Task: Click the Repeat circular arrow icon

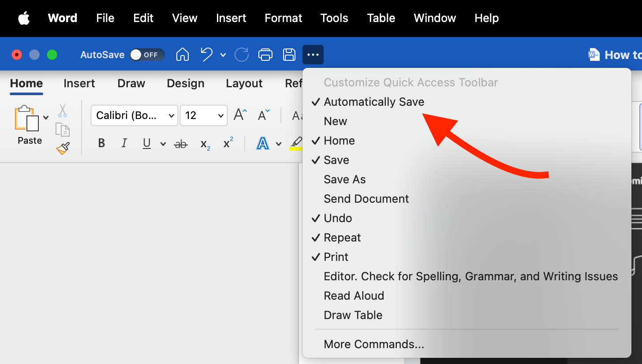Action: (241, 55)
